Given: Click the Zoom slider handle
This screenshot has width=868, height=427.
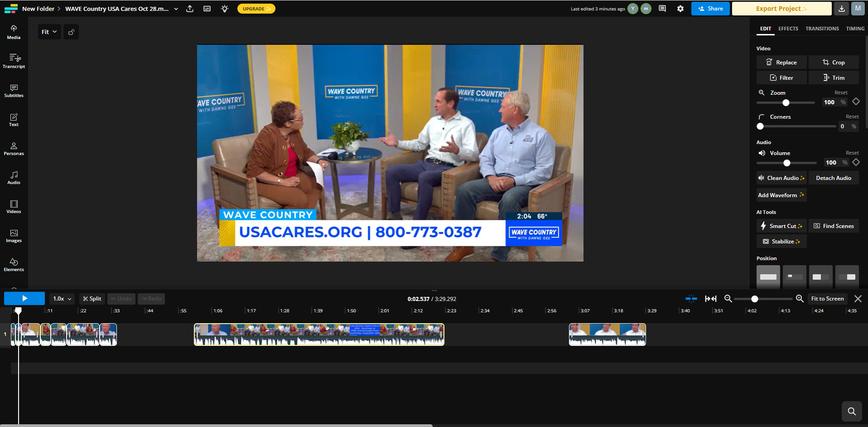Looking at the screenshot, I should [786, 102].
